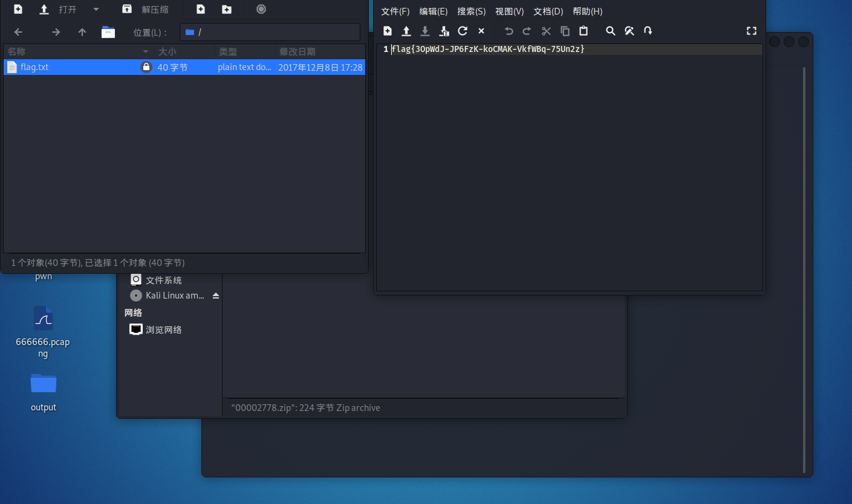Click the 40 字节 size cell
Image resolution: width=852 pixels, height=504 pixels.
click(x=172, y=67)
